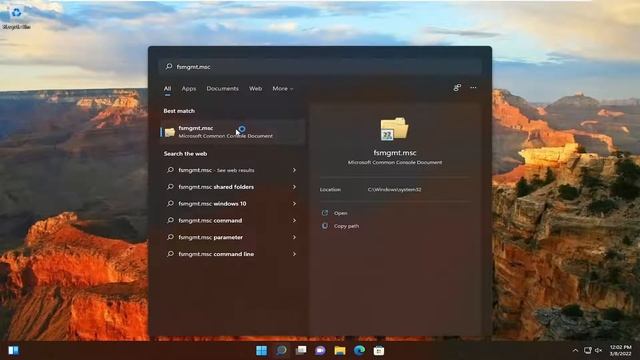The height and width of the screenshot is (360, 640).
Task: Click the Search icon on the taskbar
Action: 281,350
